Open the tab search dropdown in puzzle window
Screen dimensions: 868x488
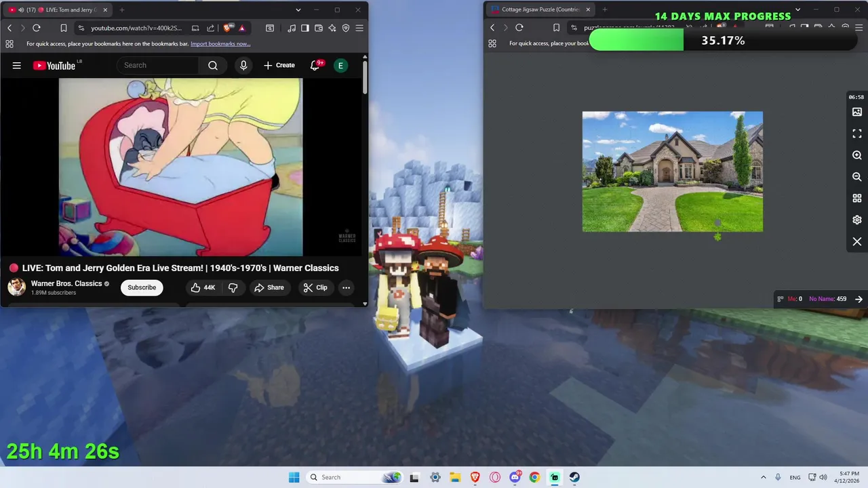point(797,10)
